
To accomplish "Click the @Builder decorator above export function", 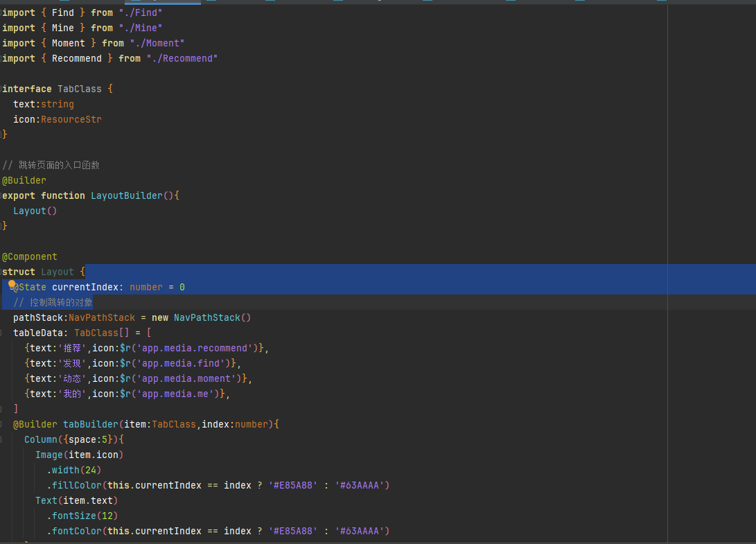I will 24,180.
